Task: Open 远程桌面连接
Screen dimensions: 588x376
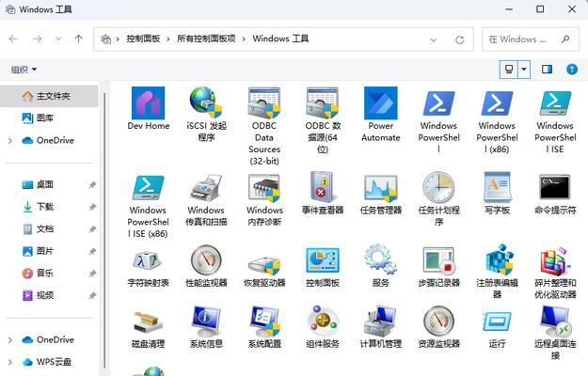Action: coord(555,321)
